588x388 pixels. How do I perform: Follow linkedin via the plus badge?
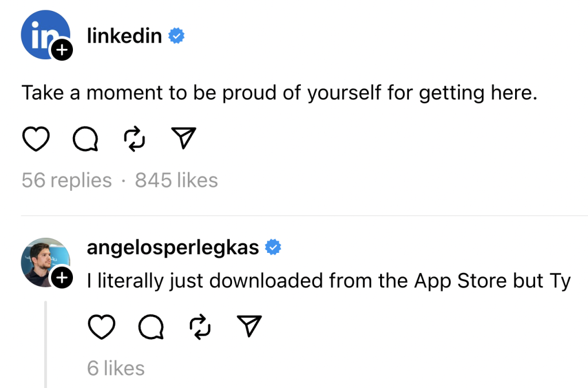pos(61,51)
